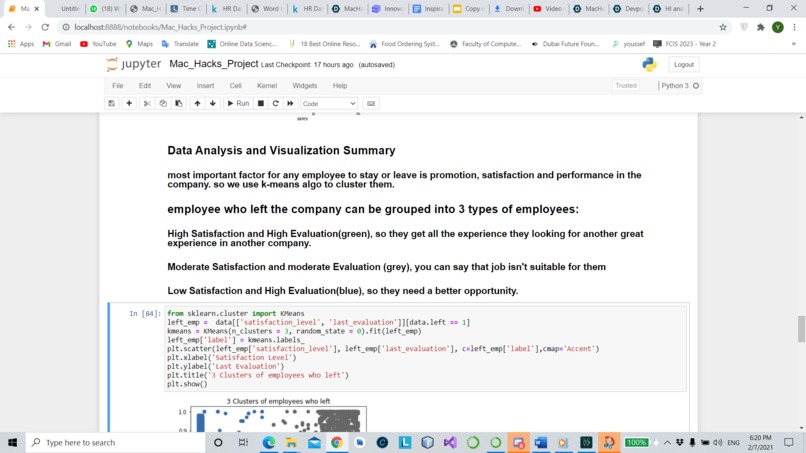Screen dimensions: 806x453
Task: Open the Edit menu
Action: 145,86
